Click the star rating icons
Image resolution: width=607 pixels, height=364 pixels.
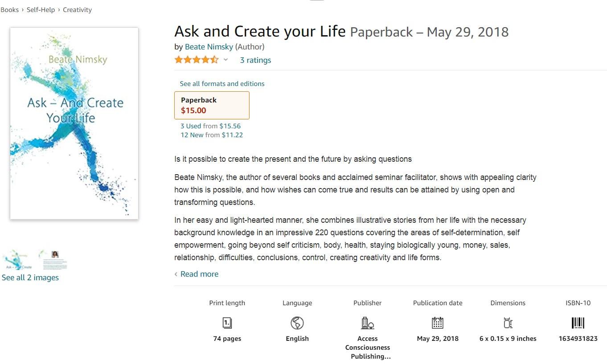coord(196,60)
